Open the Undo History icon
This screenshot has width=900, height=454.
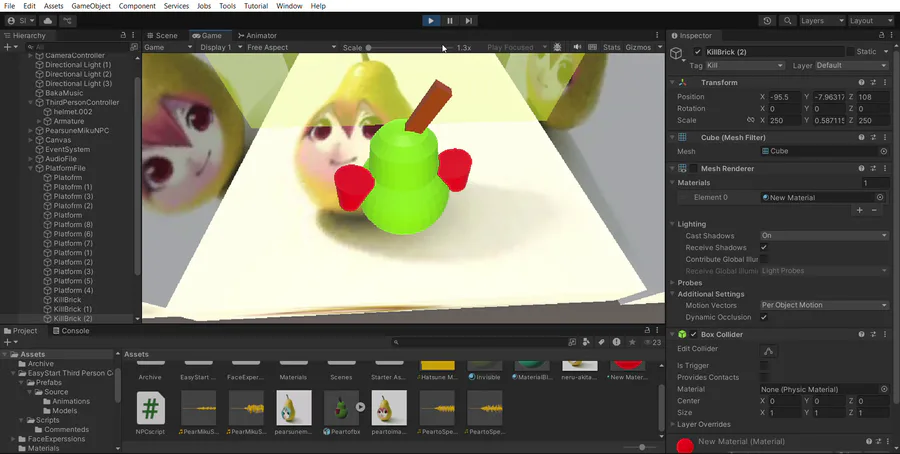pyautogui.click(x=767, y=20)
